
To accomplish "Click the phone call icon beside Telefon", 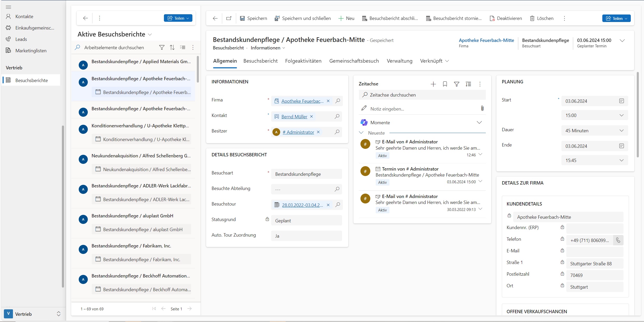I will pyautogui.click(x=618, y=240).
